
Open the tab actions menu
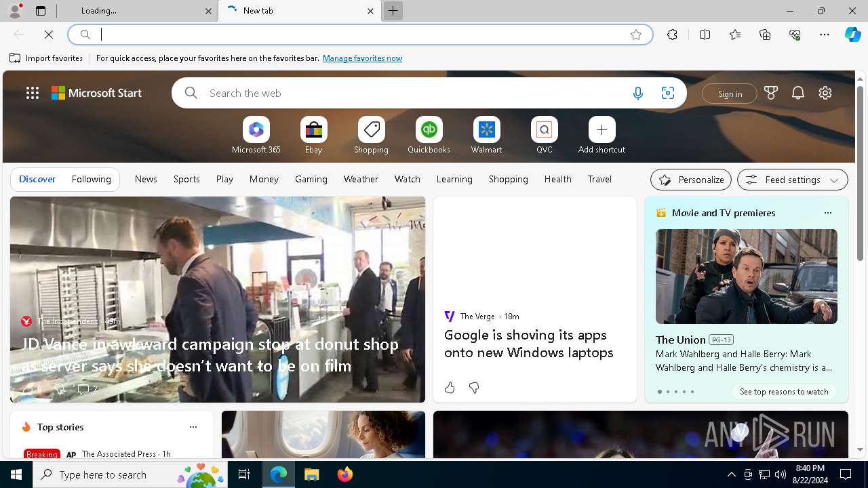(41, 11)
